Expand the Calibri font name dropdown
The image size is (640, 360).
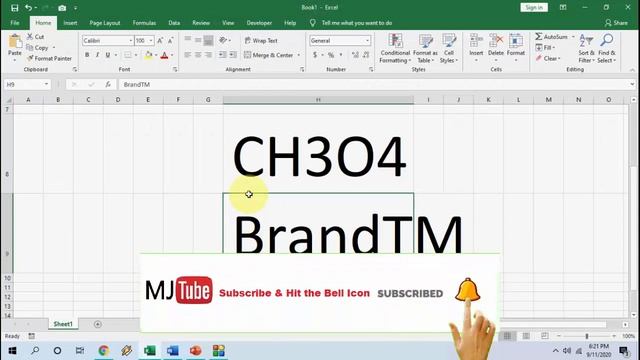[x=131, y=40]
